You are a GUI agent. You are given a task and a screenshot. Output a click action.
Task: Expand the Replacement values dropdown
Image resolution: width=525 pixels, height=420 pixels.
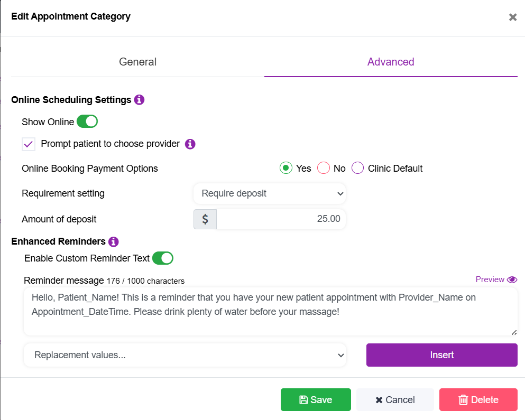point(185,355)
